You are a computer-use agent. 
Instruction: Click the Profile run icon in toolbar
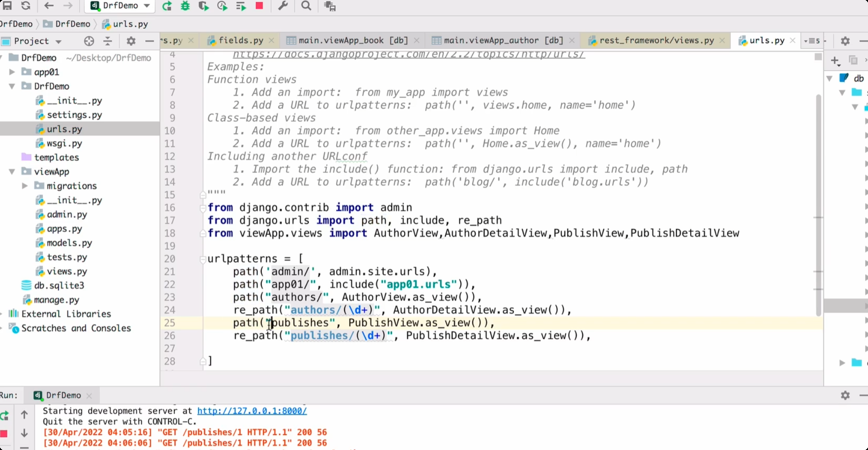(x=222, y=6)
